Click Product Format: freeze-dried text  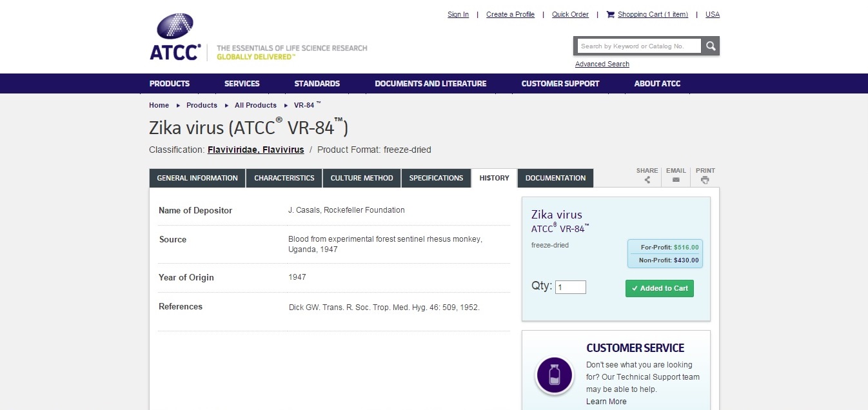374,150
